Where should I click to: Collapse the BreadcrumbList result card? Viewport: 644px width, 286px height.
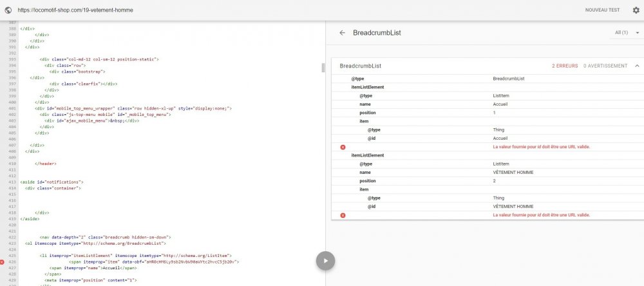637,66
